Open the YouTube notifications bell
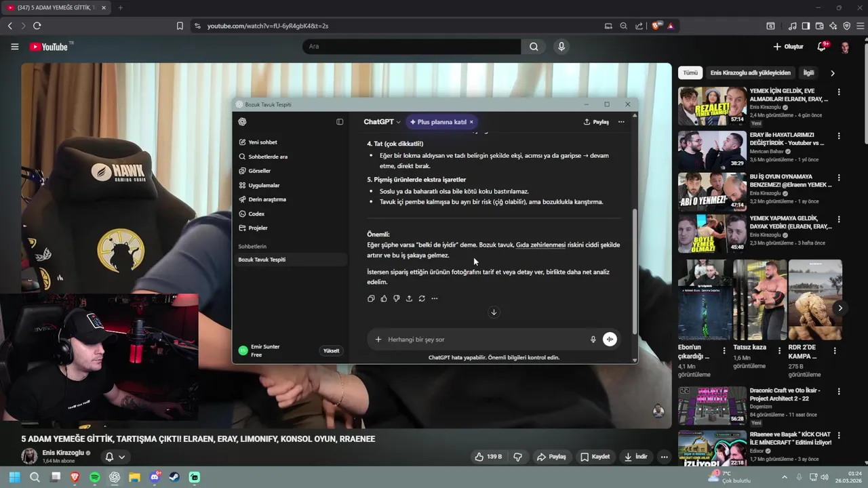This screenshot has width=868, height=488. click(x=822, y=47)
